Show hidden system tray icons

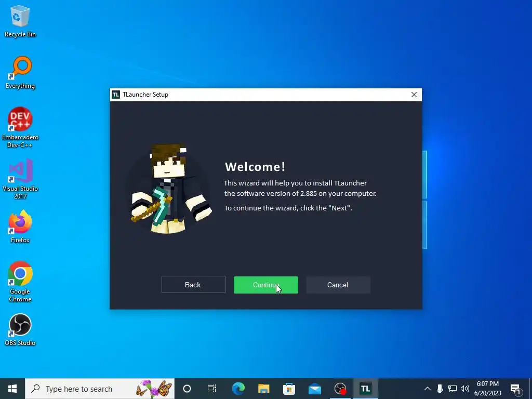pos(428,389)
